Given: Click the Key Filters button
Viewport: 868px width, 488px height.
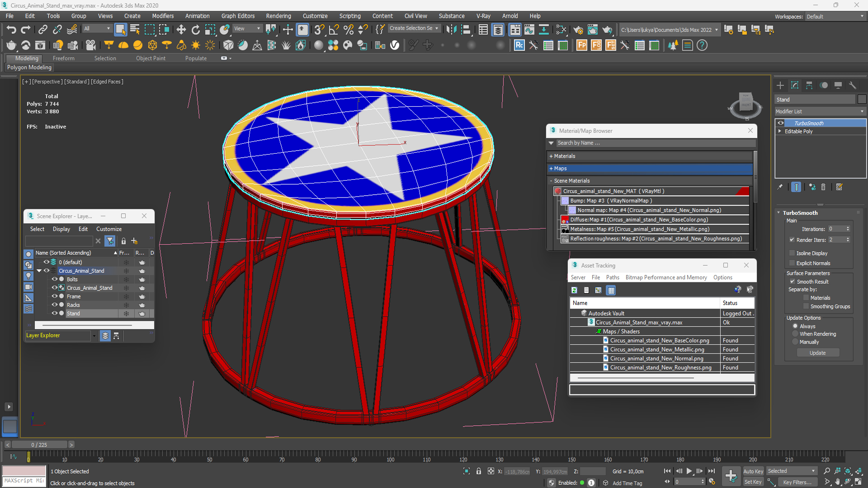Looking at the screenshot, I should pyautogui.click(x=797, y=482).
